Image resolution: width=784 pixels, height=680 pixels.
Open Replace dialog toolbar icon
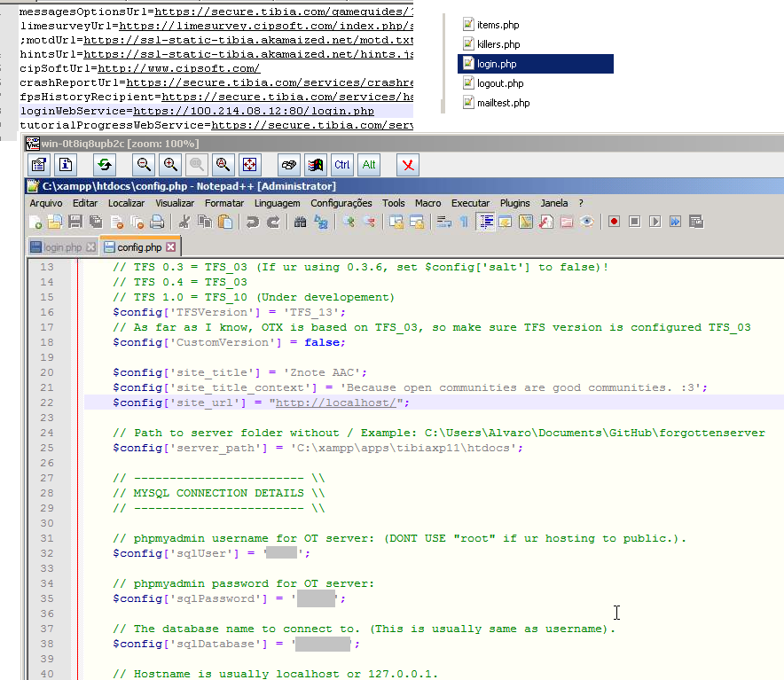click(320, 222)
